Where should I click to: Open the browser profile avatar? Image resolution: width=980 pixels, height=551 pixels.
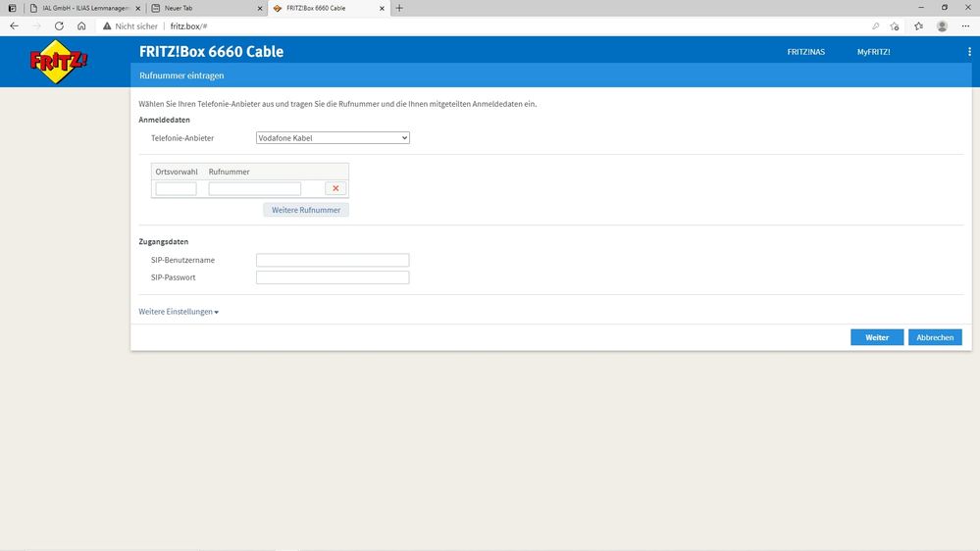click(x=942, y=26)
